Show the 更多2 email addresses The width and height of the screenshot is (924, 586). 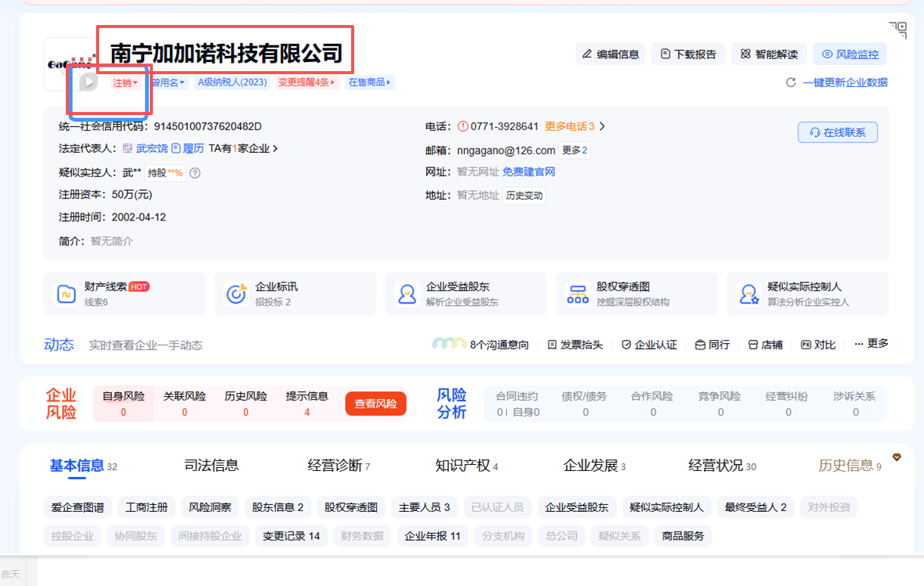(574, 150)
